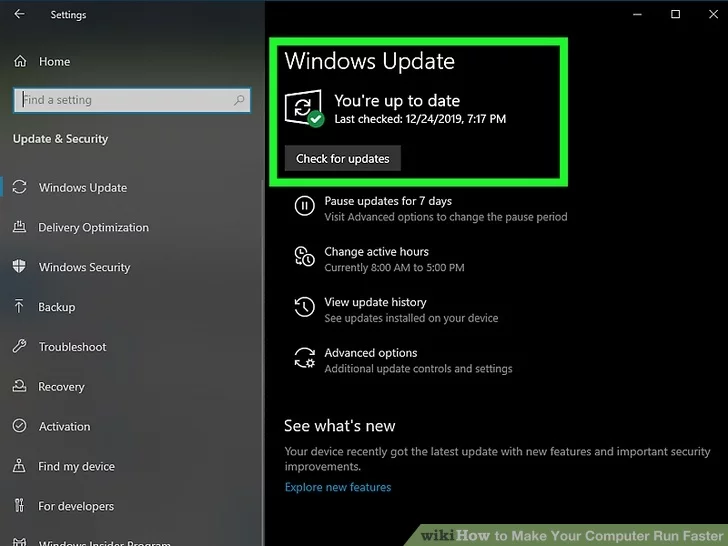Click the magnifier search icon
The width and height of the screenshot is (728, 546).
click(239, 100)
